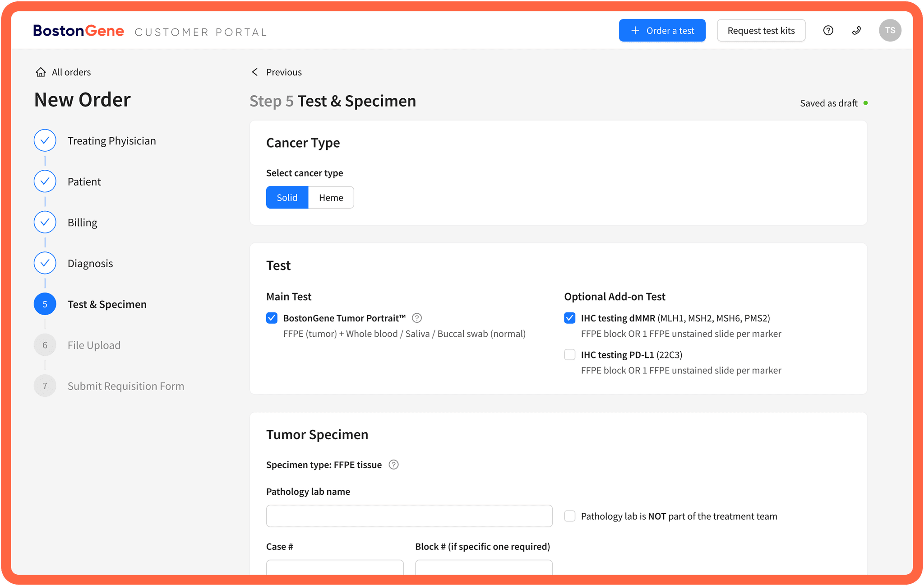The width and height of the screenshot is (924, 586).
Task: Click the help question mark icon in header
Action: 828,30
